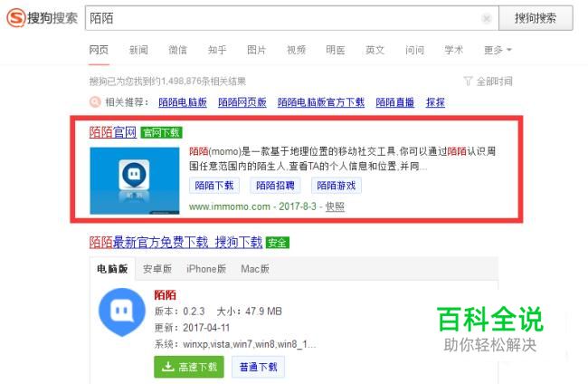
Task: Switch to the 英文 tab
Action: pos(375,50)
